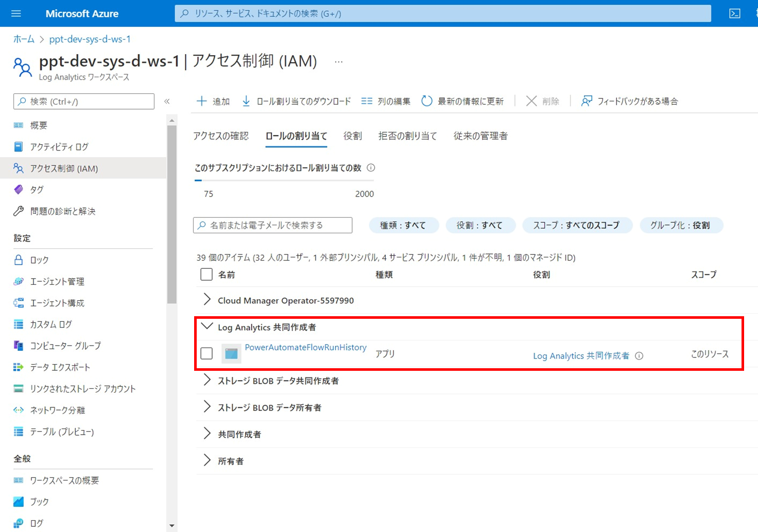Switch to the アクセスの確認 tab
Viewport: 758px width, 532px height.
click(x=221, y=136)
